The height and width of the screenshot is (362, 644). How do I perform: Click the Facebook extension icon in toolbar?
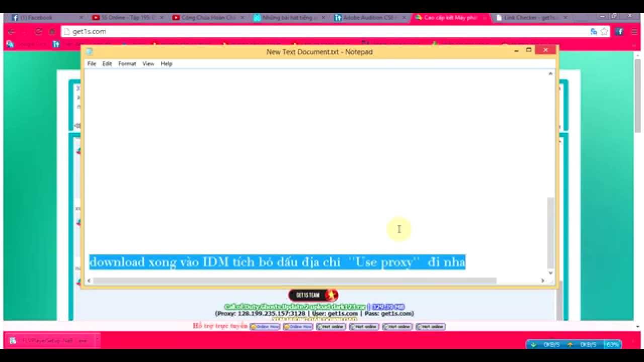pyautogui.click(x=619, y=32)
